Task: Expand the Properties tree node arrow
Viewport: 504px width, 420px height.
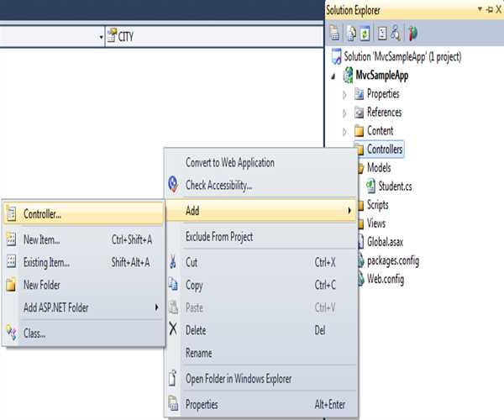Action: click(x=344, y=94)
